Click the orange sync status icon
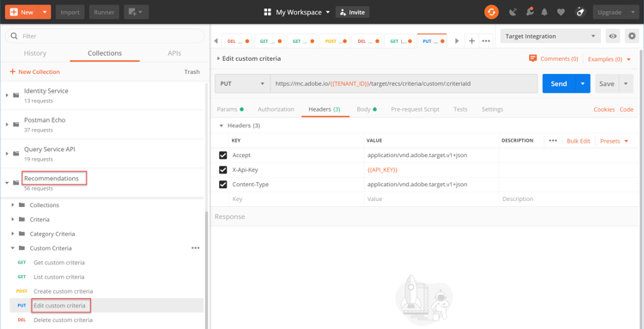The width and height of the screenshot is (644, 329). point(491,12)
